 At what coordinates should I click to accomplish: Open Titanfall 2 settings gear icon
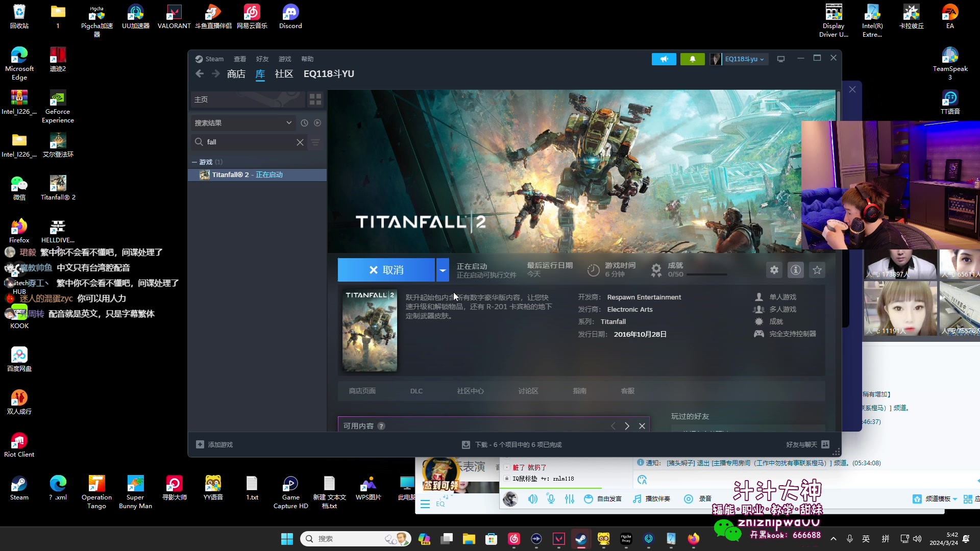click(x=774, y=270)
